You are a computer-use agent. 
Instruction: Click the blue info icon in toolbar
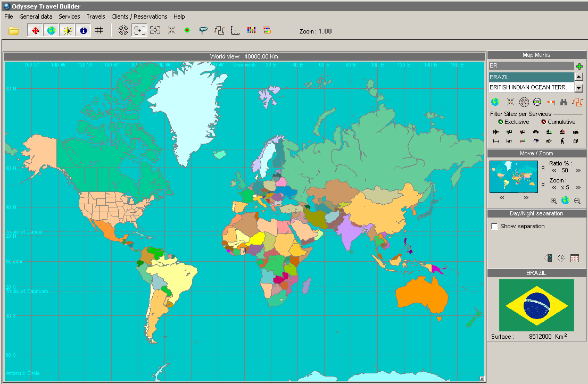click(x=84, y=31)
